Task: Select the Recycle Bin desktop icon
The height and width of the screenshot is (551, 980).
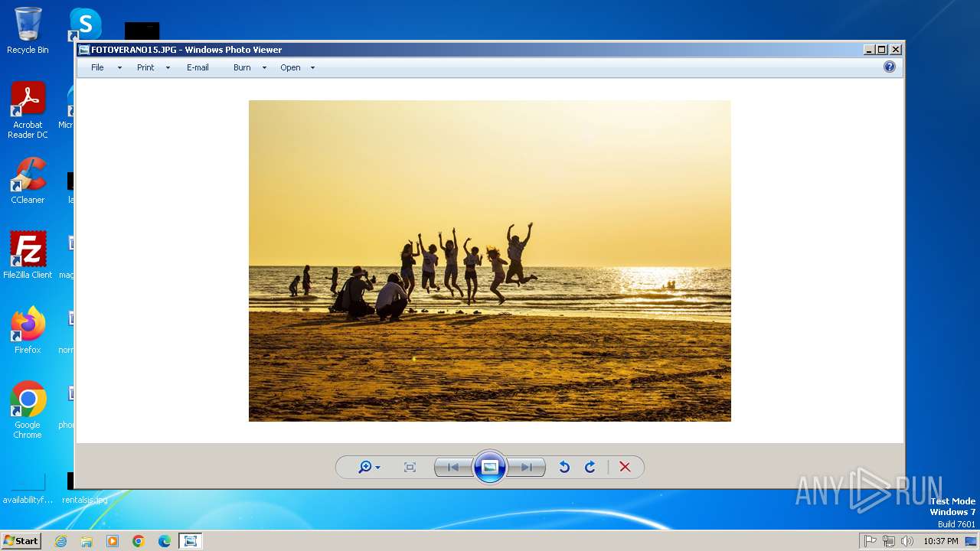Action: point(28,31)
